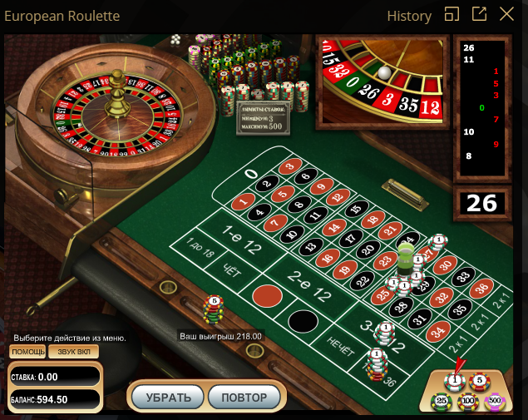Open ПОМОЩЬ help button
528x420 pixels.
coord(28,352)
